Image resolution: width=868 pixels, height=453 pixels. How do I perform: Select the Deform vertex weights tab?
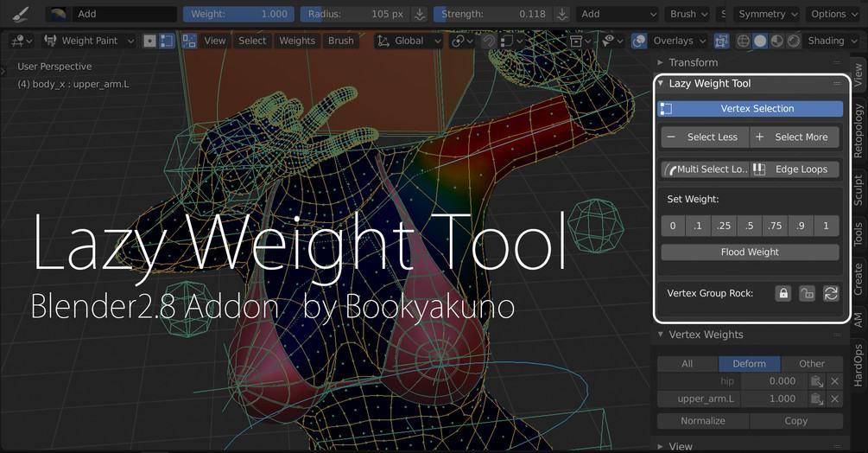point(750,364)
